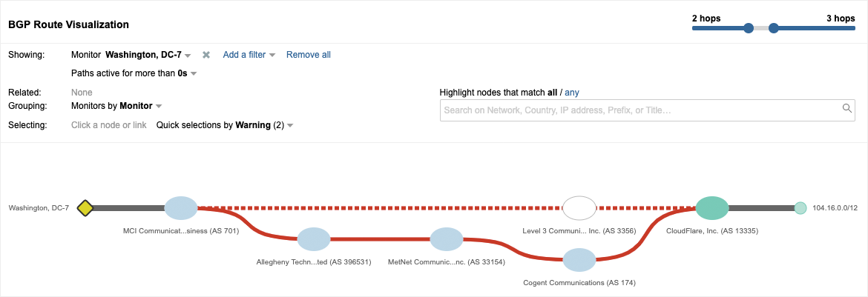This screenshot has width=868, height=297.
Task: Switch highlight matching to any
Action: point(572,93)
